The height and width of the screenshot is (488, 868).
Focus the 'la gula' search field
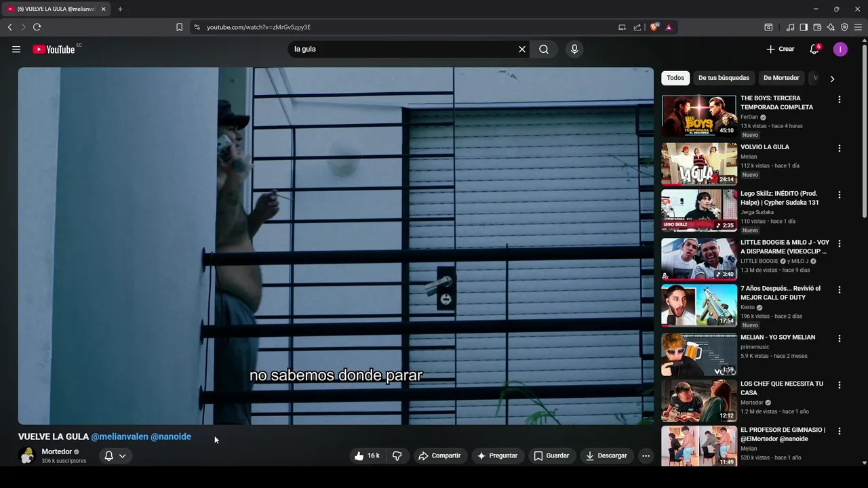pyautogui.click(x=403, y=49)
